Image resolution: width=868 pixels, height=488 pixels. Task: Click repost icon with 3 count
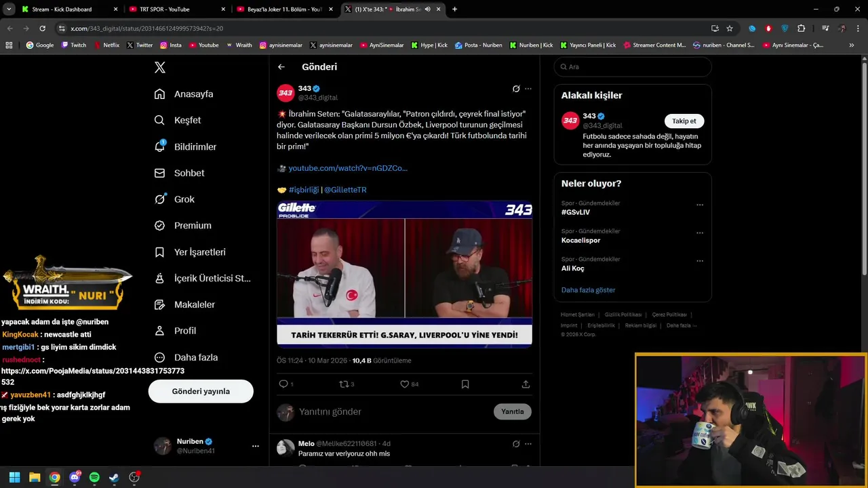tap(347, 384)
